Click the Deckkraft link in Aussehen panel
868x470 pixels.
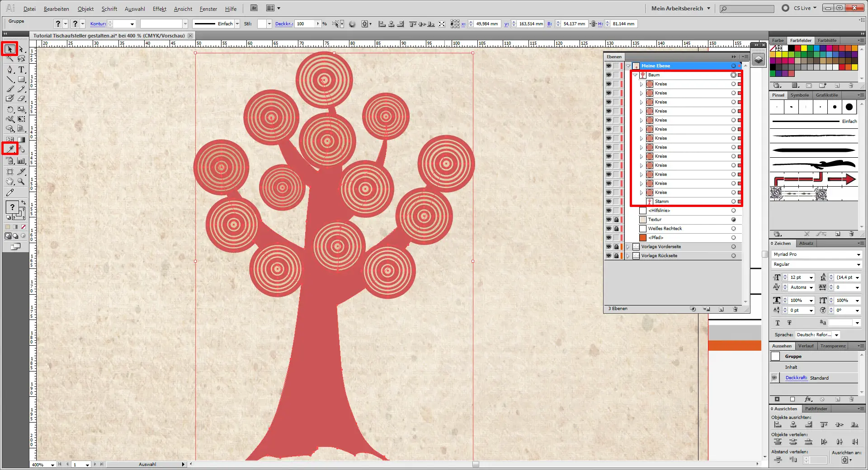(x=796, y=378)
